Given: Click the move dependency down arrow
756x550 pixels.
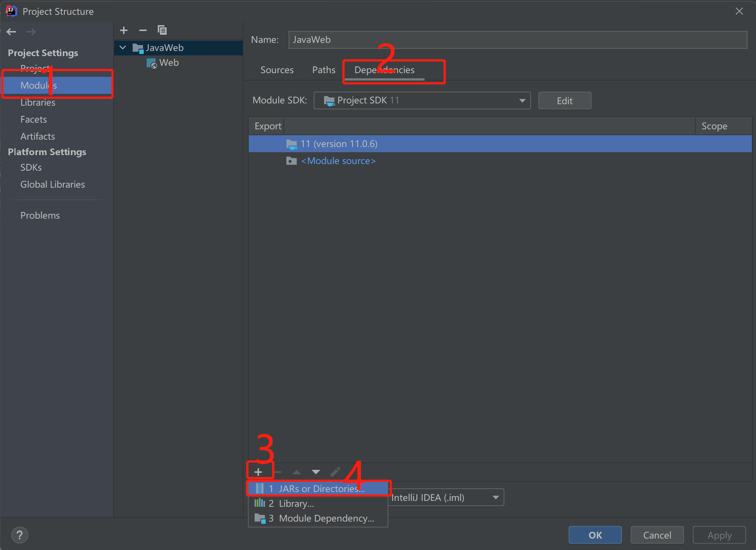Looking at the screenshot, I should pyautogui.click(x=316, y=472).
